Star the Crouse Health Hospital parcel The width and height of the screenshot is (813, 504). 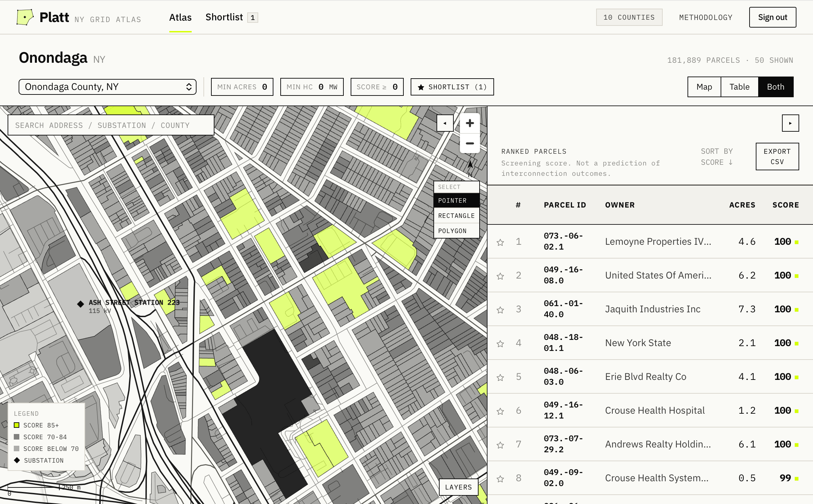[x=500, y=411]
